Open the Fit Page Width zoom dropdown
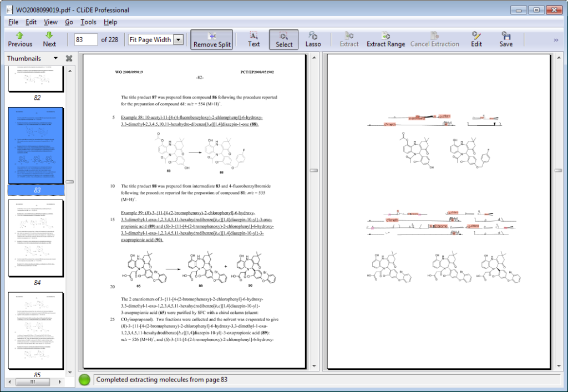This screenshot has width=568, height=392. [178, 39]
